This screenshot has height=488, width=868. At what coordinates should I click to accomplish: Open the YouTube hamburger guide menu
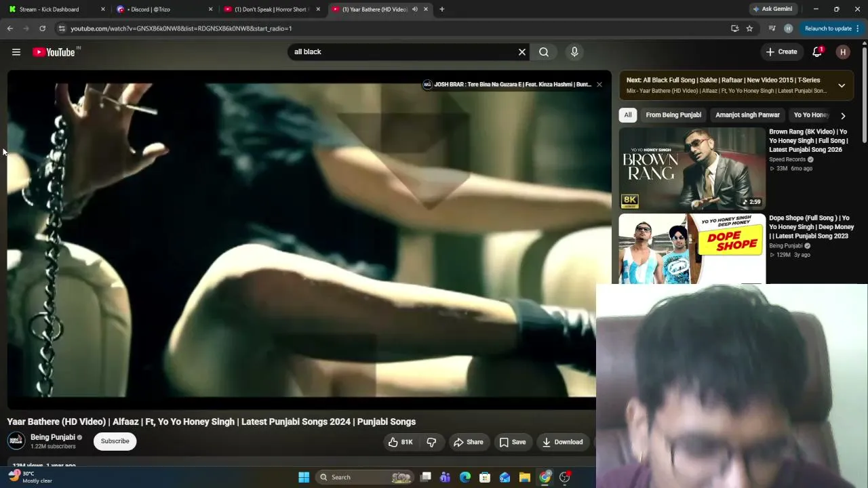tap(16, 52)
